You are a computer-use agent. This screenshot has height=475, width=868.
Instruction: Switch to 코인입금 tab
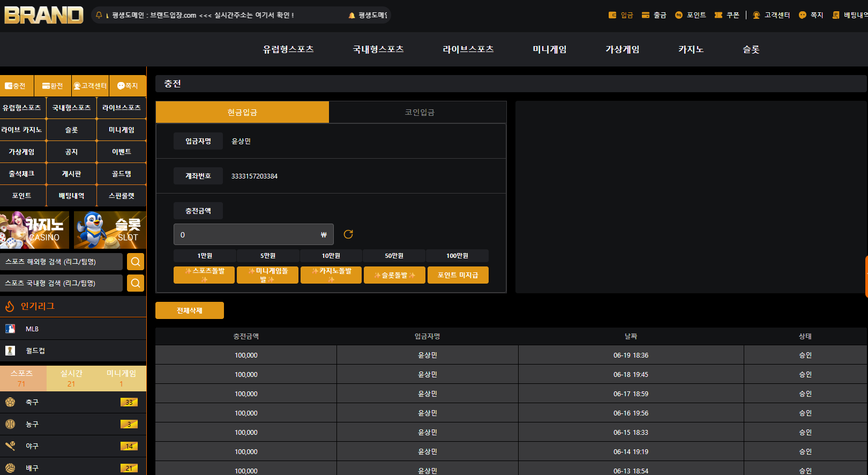pos(419,112)
